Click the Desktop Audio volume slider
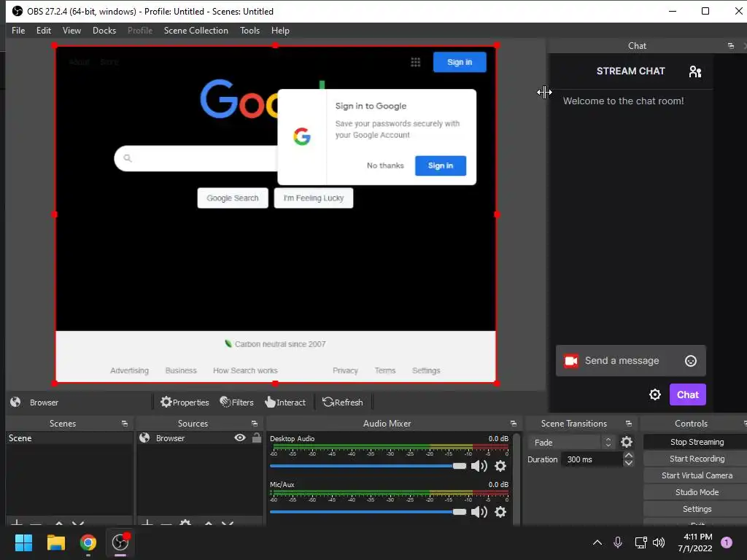 pos(368,466)
